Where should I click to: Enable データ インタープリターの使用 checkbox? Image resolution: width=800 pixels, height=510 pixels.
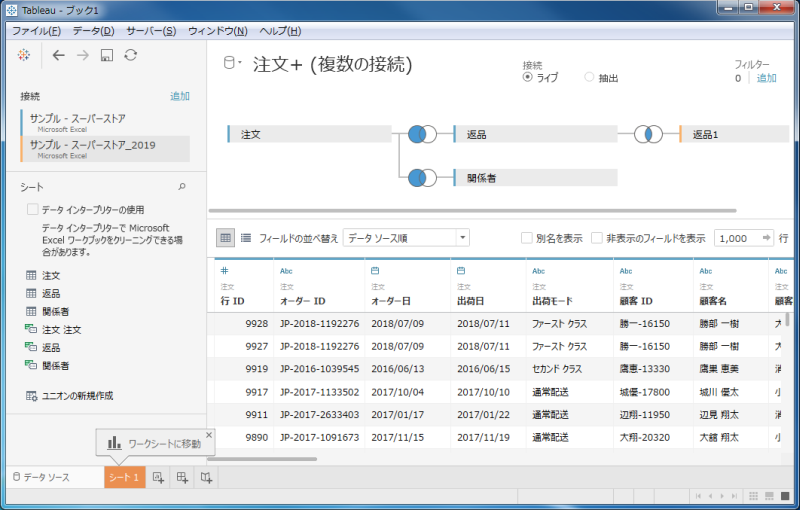coord(33,210)
